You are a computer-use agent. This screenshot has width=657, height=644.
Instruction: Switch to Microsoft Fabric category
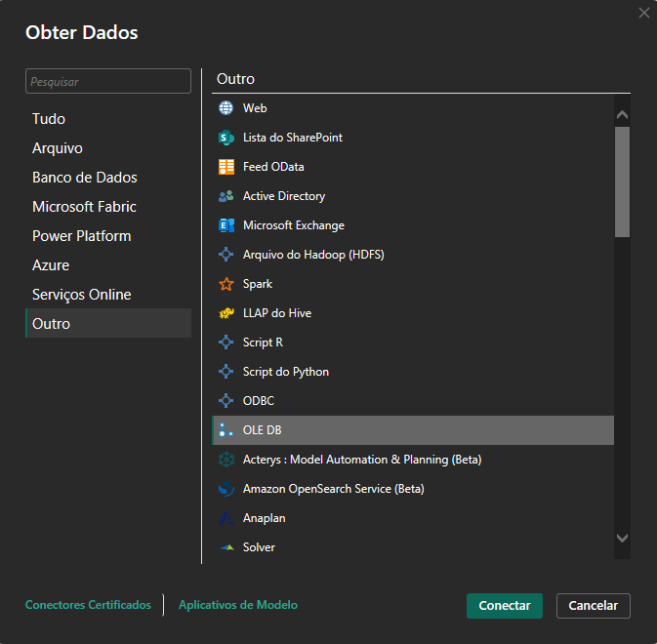108,207
